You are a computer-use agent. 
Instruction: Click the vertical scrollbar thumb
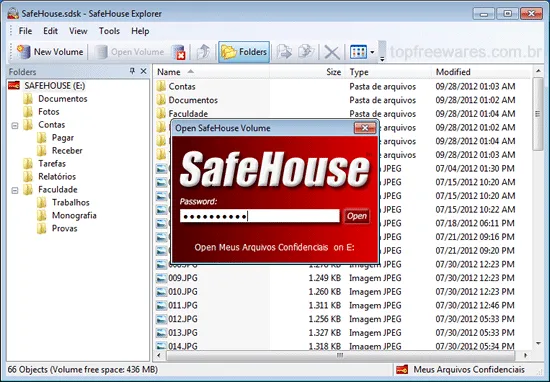pos(538,114)
